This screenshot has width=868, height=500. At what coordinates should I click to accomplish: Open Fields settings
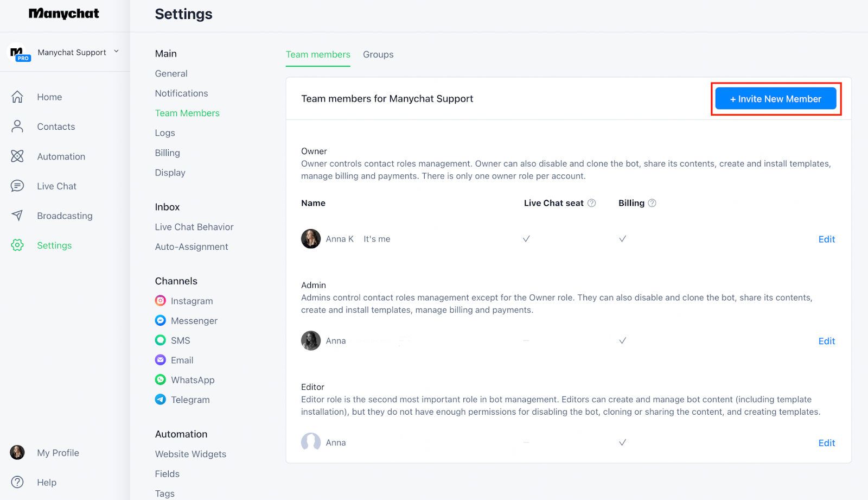167,474
